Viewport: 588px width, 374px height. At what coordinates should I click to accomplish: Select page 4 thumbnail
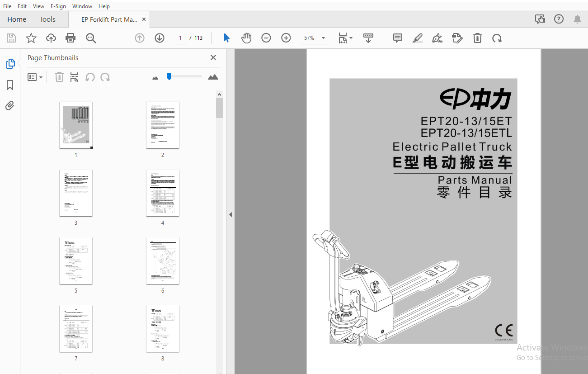pos(163,193)
